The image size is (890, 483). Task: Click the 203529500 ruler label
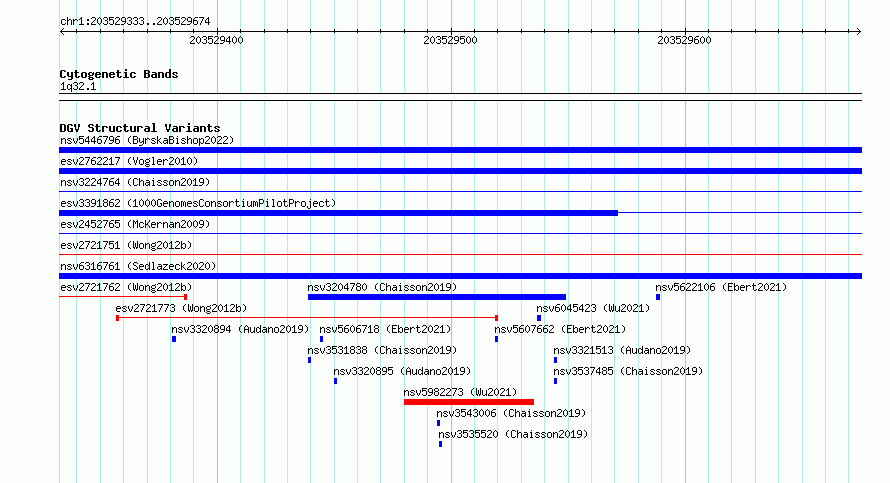[450, 40]
